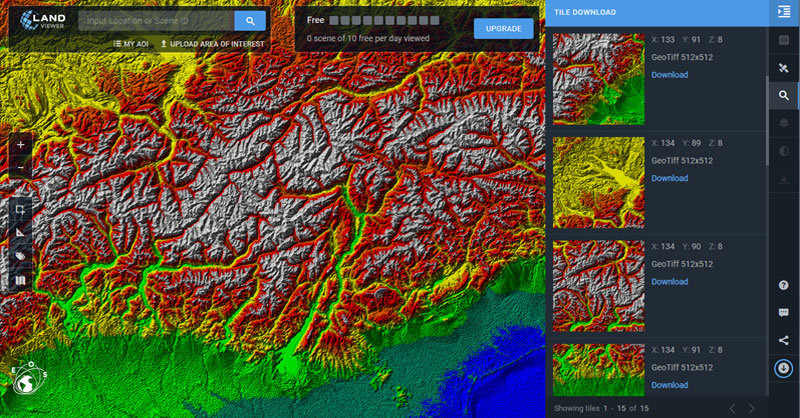Click '0 scene of 10 free per day viewed'

pyautogui.click(x=368, y=38)
